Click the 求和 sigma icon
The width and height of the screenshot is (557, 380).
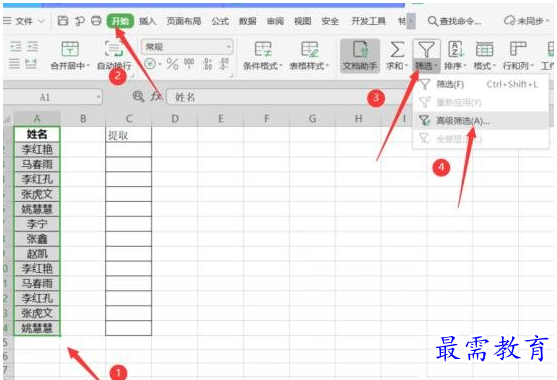click(397, 49)
